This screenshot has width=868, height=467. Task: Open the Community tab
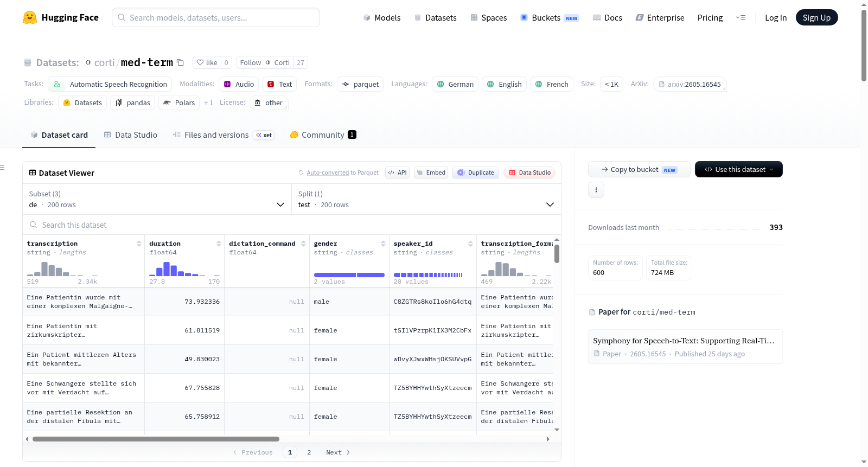(x=323, y=135)
